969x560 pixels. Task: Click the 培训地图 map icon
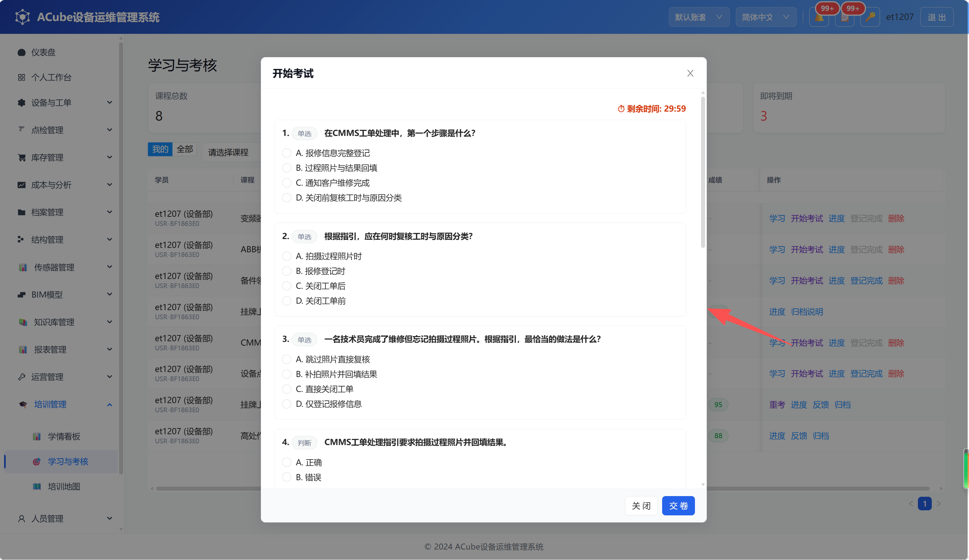pos(37,487)
